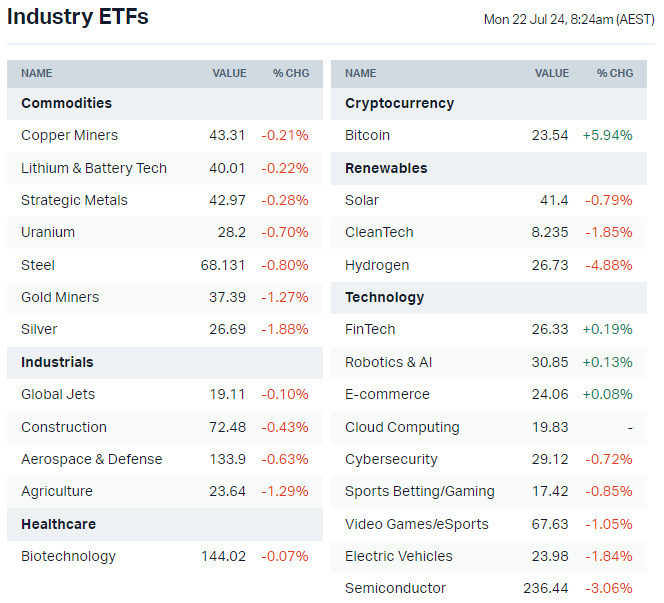Image resolution: width=664 pixels, height=603 pixels.
Task: Sort by VALUE header above Commodities
Action: tap(229, 73)
